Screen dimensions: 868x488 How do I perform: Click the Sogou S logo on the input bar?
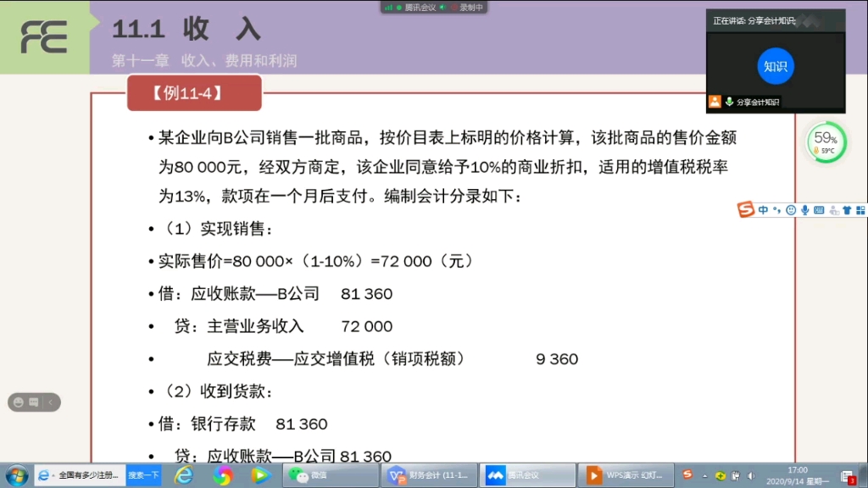click(x=746, y=210)
